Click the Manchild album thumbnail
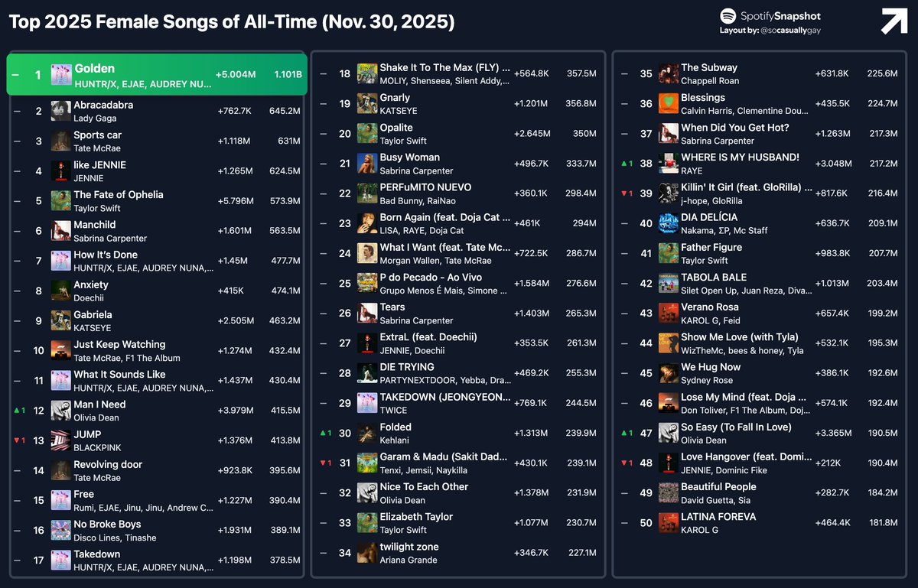The height and width of the screenshot is (588, 918). [61, 231]
